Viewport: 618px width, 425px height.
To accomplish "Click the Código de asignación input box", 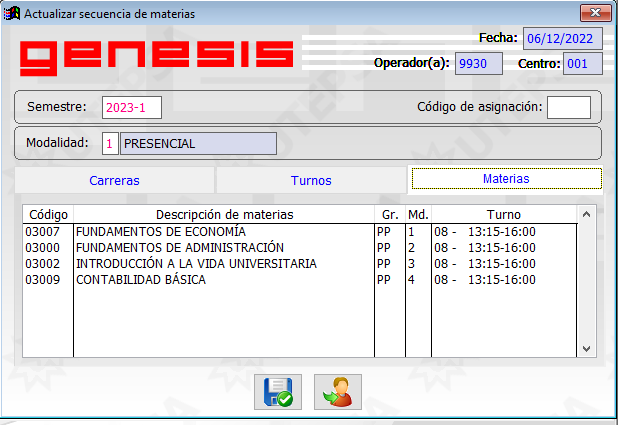I will (569, 107).
